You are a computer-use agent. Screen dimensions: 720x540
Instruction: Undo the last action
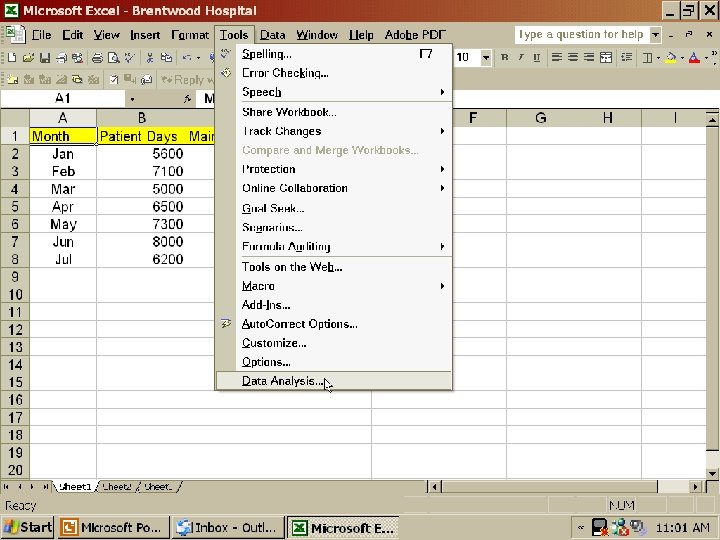(x=186, y=57)
